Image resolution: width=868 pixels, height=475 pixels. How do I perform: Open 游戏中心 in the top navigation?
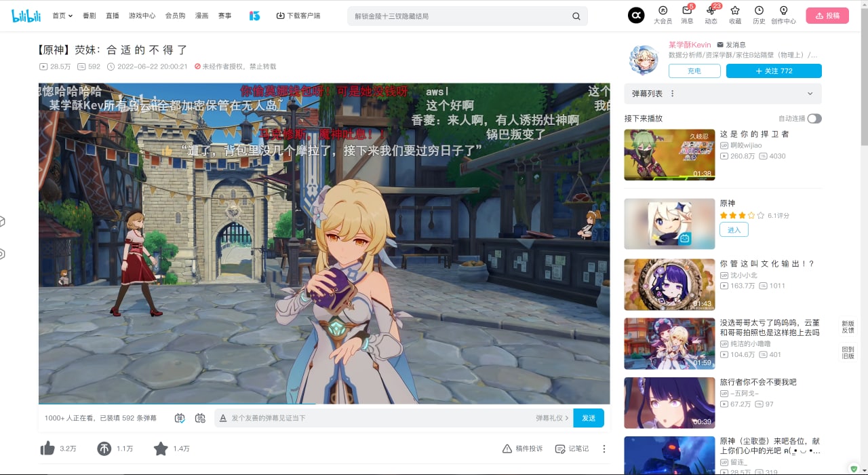coord(142,16)
